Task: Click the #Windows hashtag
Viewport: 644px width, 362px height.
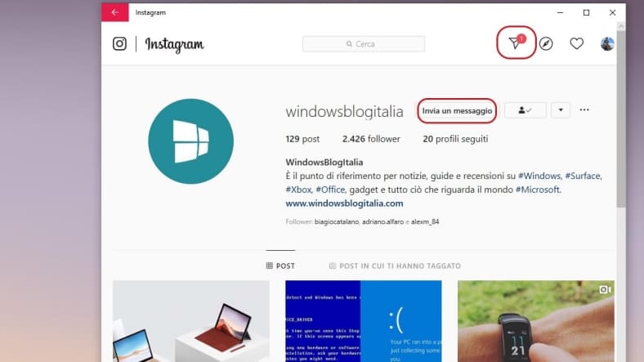Action: (539, 176)
